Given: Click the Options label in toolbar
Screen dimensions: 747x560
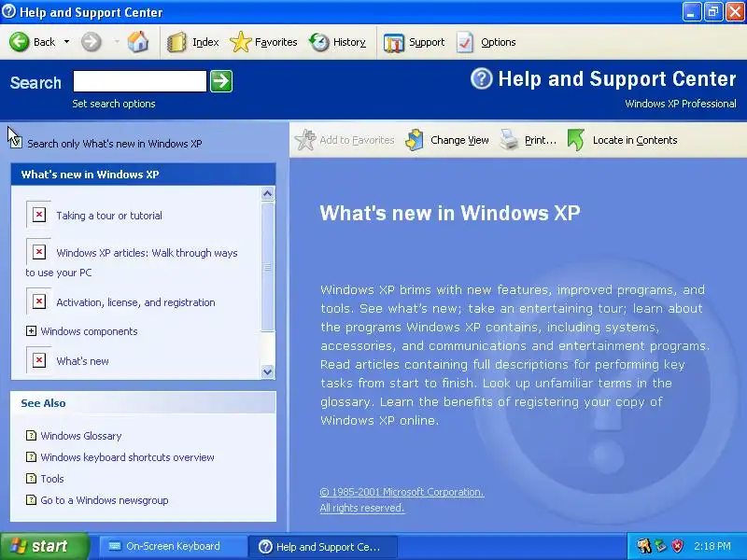Looking at the screenshot, I should (498, 42).
